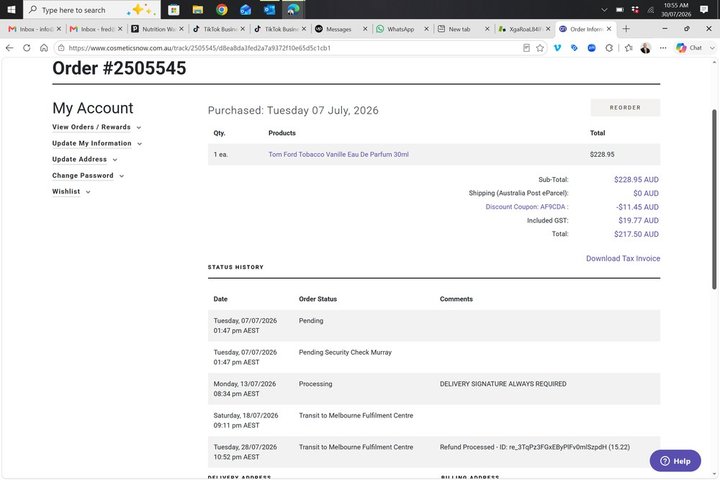View site information lock icon
Image resolution: width=720 pixels, height=480 pixels.
(61, 48)
